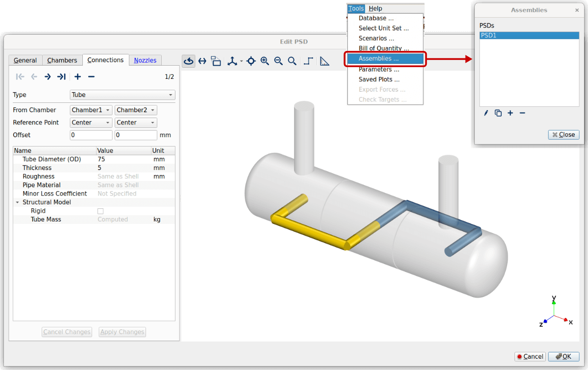Image resolution: width=588 pixels, height=370 pixels.
Task: Click the second Offset input field
Action: click(x=136, y=135)
